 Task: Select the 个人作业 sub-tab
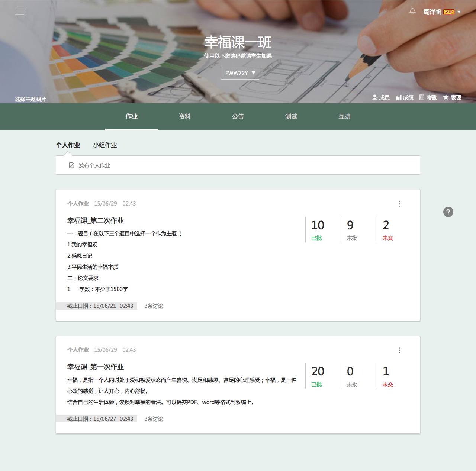[x=68, y=145]
